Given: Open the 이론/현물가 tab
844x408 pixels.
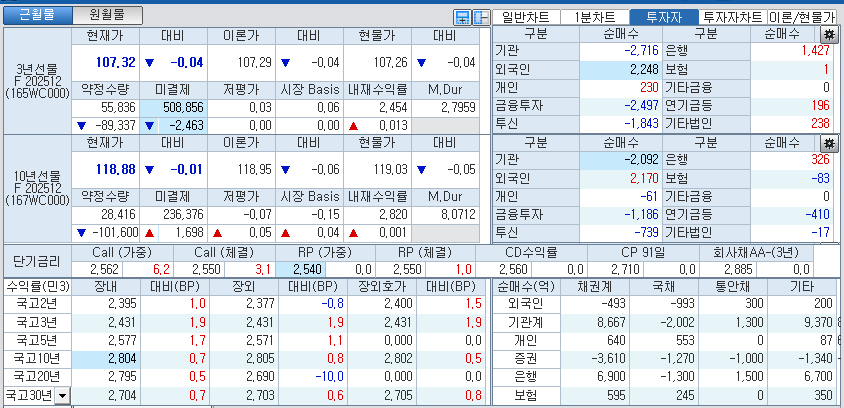Looking at the screenshot, I should tap(802, 17).
